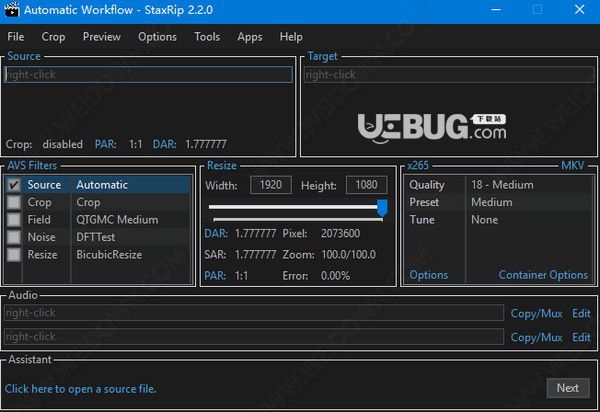Open the Preview menu

pyautogui.click(x=101, y=37)
